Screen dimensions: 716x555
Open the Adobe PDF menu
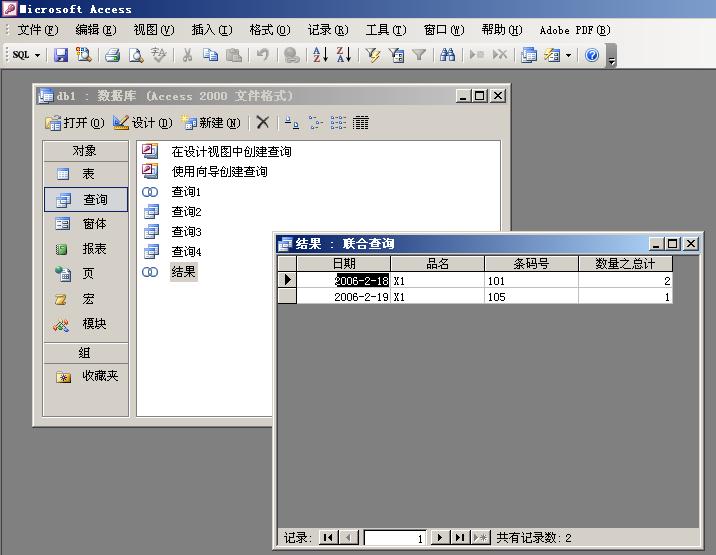[x=575, y=30]
